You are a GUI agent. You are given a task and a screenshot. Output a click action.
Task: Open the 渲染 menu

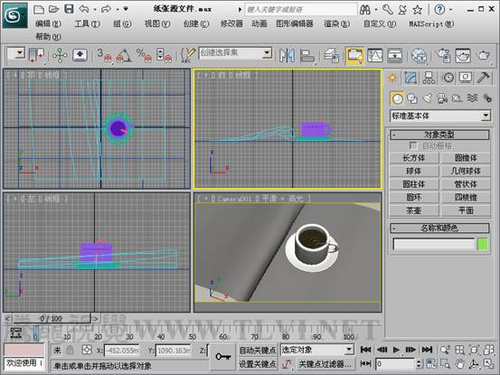[x=337, y=24]
